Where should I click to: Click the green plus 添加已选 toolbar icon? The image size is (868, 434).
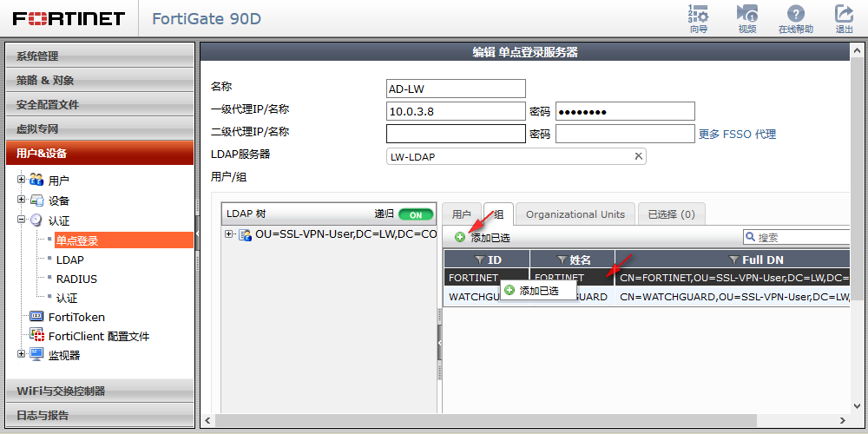[460, 238]
